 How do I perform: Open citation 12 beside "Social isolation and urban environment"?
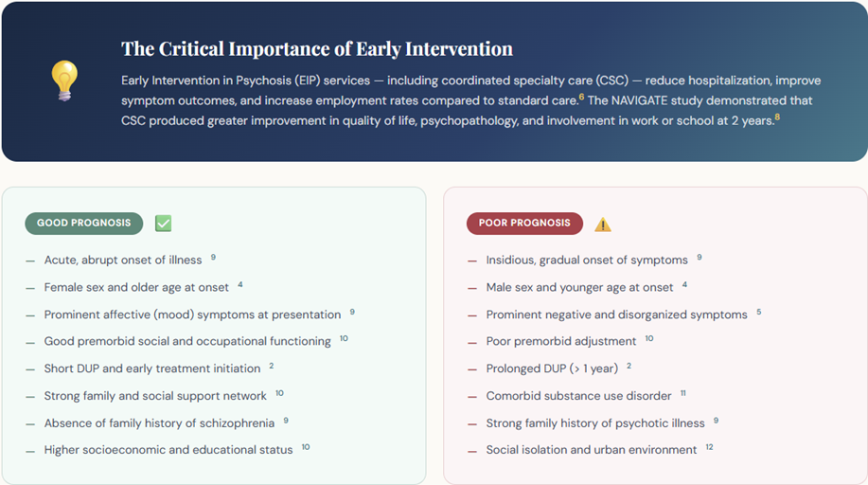pyautogui.click(x=709, y=447)
